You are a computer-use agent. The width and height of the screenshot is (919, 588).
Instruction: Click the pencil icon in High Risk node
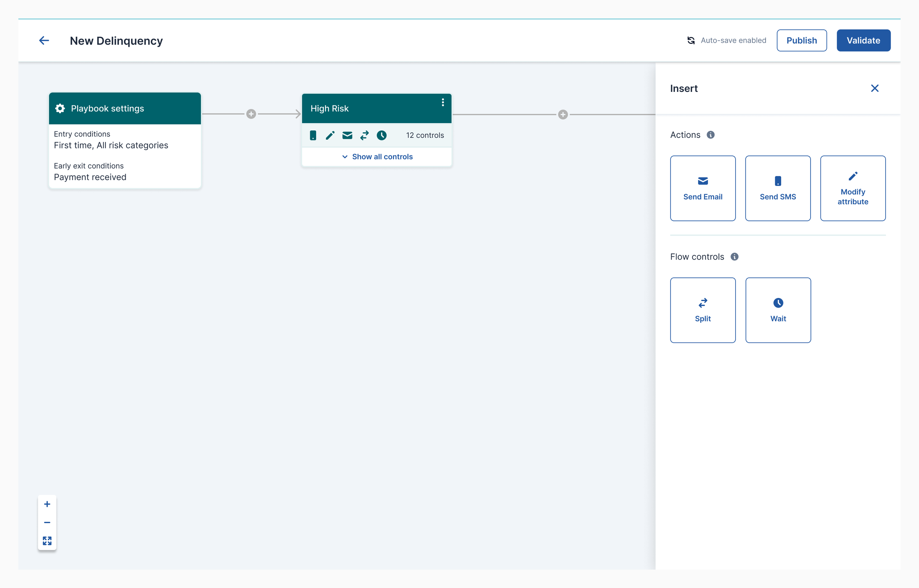[x=330, y=135]
